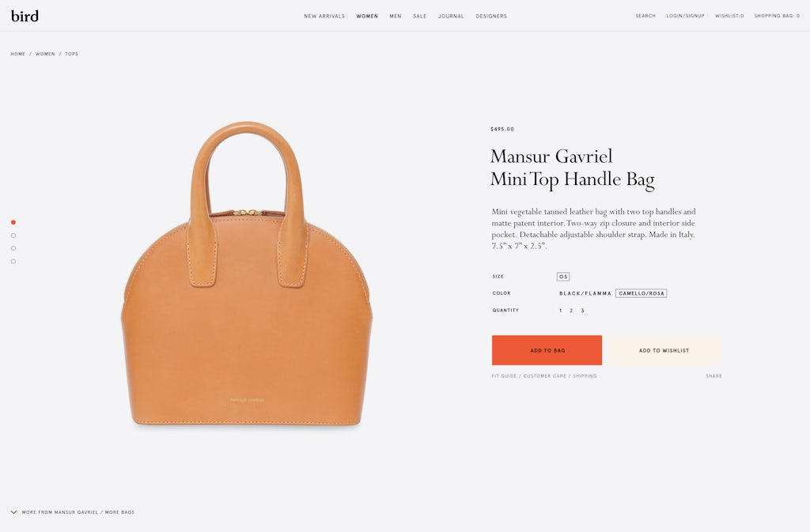
Task: Go to the Sale section
Action: 420,17
